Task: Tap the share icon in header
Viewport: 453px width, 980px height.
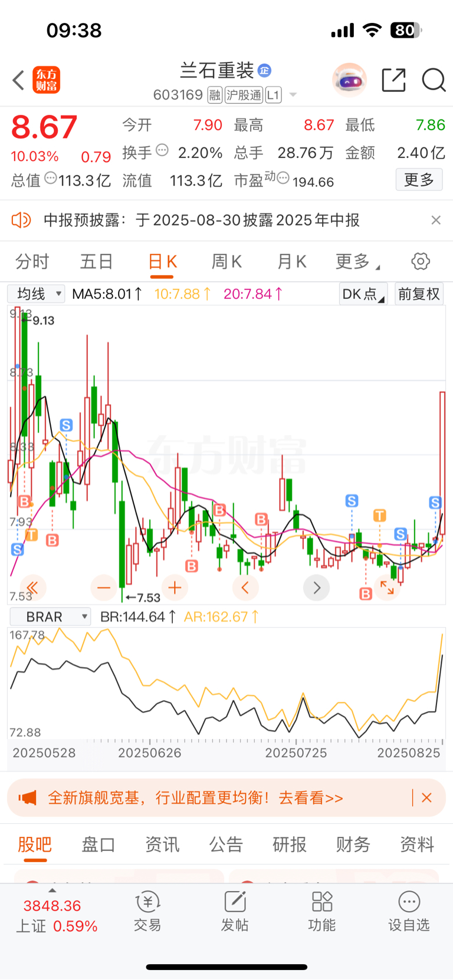Action: pyautogui.click(x=393, y=80)
